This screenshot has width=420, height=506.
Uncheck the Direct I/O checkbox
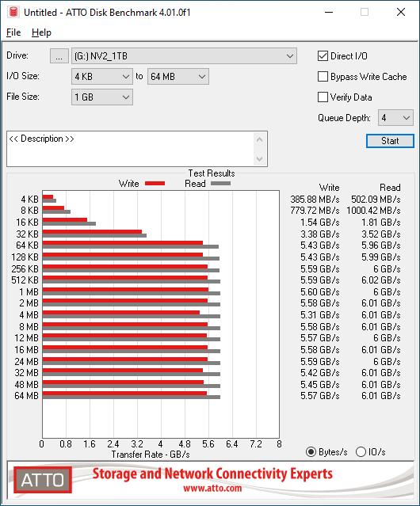[x=323, y=56]
